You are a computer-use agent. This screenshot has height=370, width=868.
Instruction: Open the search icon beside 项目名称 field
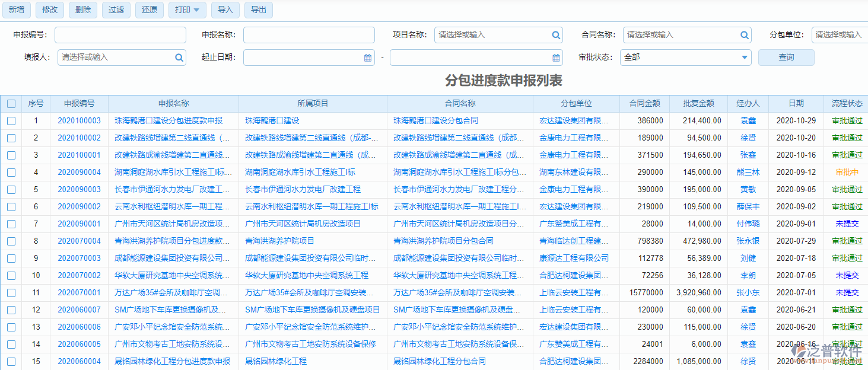click(556, 35)
